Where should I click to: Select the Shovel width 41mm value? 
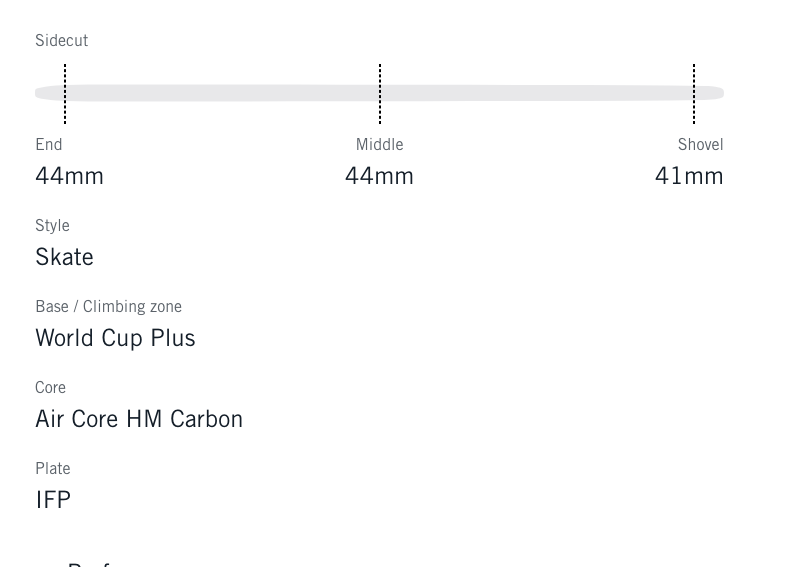tap(689, 176)
